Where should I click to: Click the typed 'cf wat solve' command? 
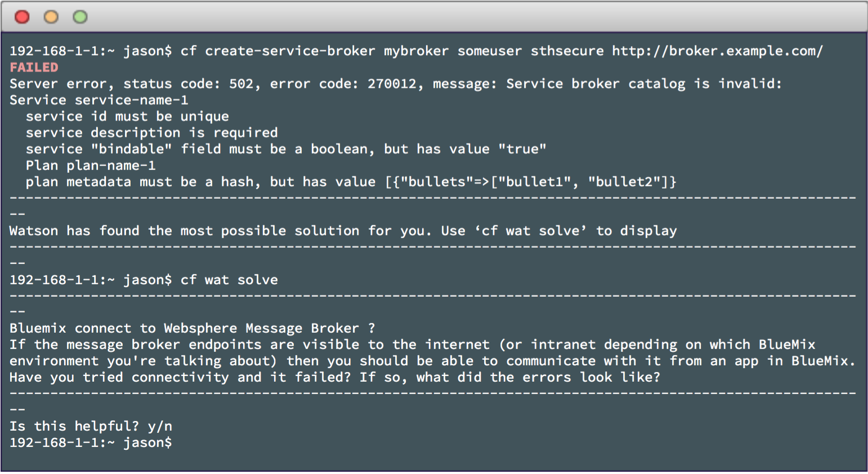click(229, 279)
